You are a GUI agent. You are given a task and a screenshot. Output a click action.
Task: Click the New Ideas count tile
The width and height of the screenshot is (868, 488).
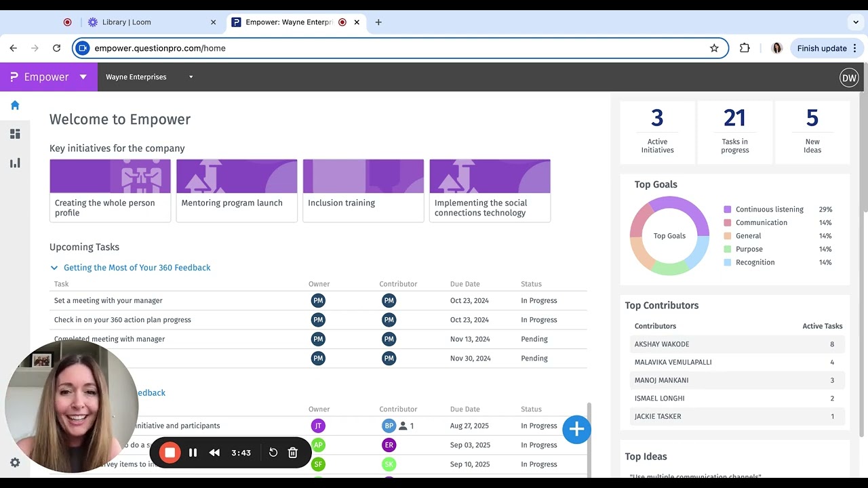tap(812, 132)
